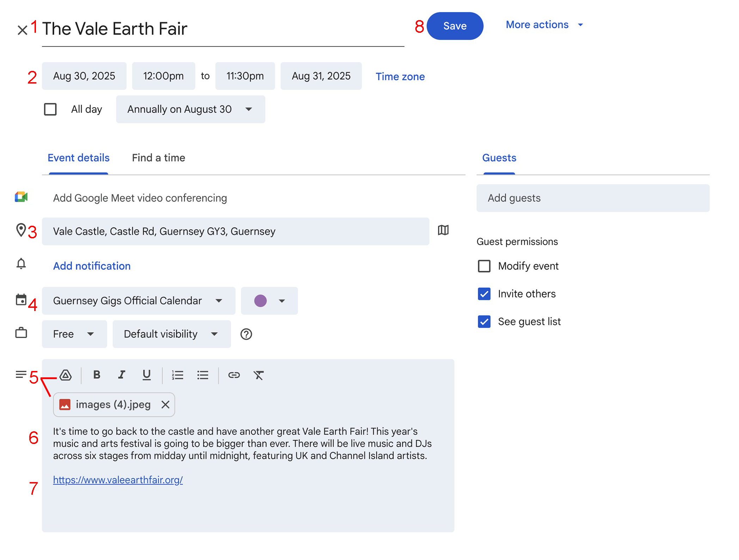Enable the All day checkbox
Image resolution: width=739 pixels, height=560 pixels.
coord(50,109)
